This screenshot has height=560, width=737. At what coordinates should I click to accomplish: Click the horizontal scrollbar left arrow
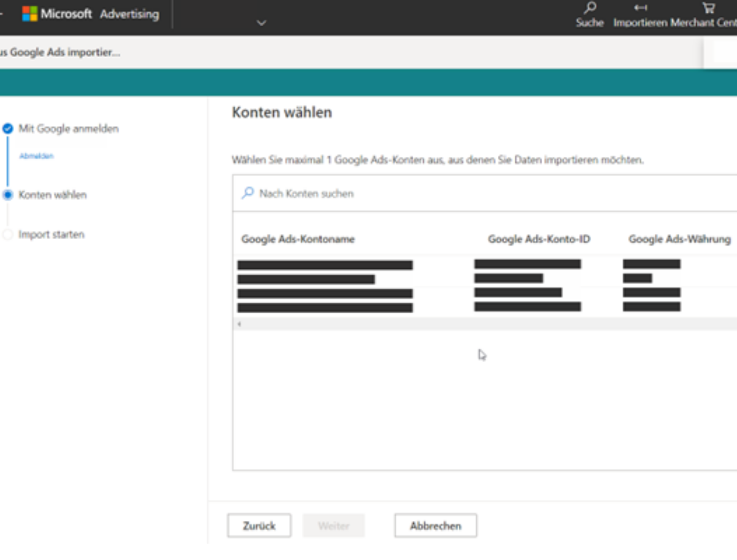pyautogui.click(x=239, y=324)
